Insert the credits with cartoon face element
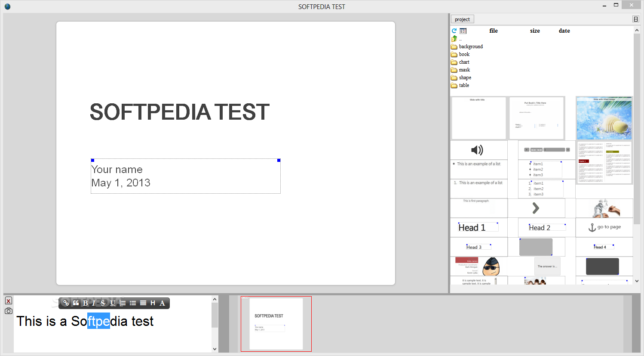The height and width of the screenshot is (356, 644). pos(478,266)
